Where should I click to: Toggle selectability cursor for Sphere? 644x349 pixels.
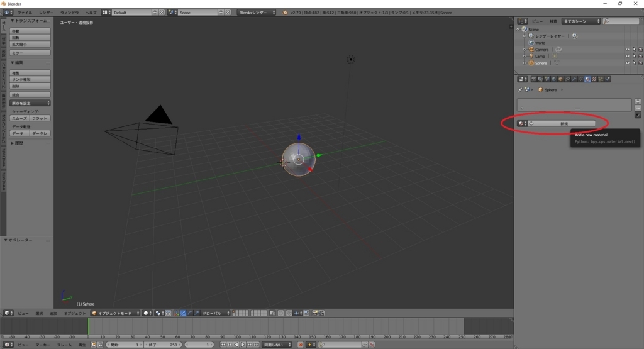click(634, 63)
